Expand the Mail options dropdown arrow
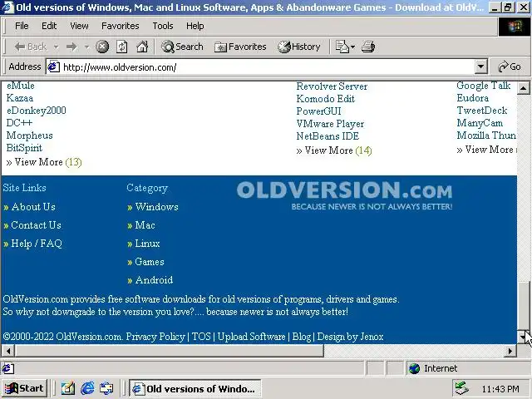Screen dimensions: 532x399 pos(352,47)
